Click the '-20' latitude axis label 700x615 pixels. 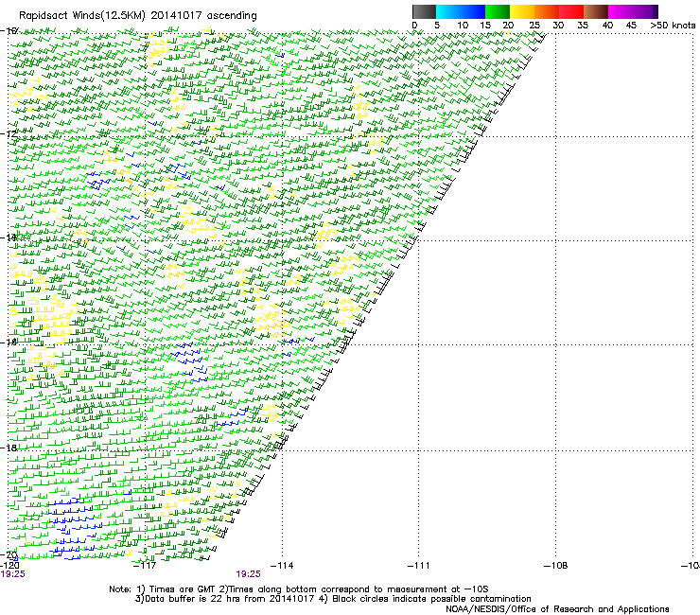pos(9,554)
